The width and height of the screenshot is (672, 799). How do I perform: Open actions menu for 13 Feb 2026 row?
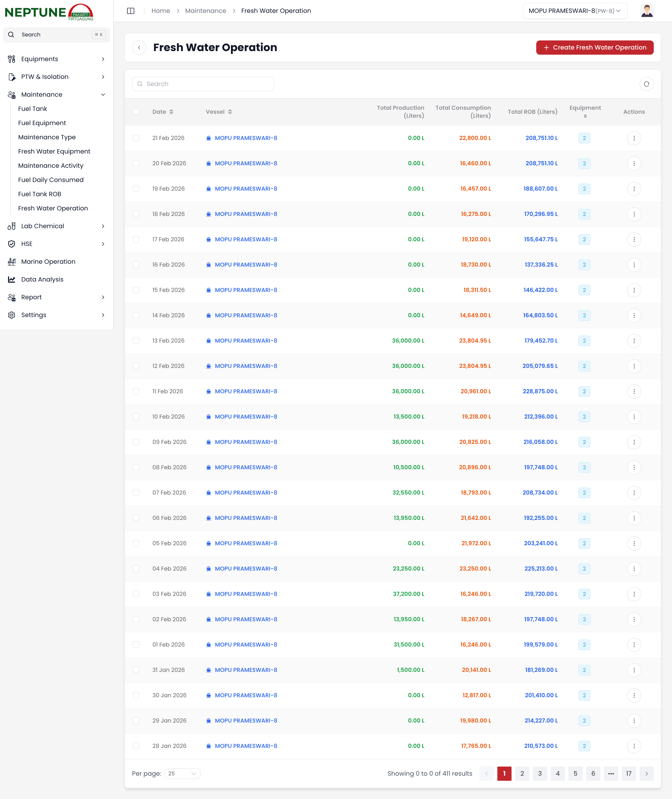pos(634,340)
